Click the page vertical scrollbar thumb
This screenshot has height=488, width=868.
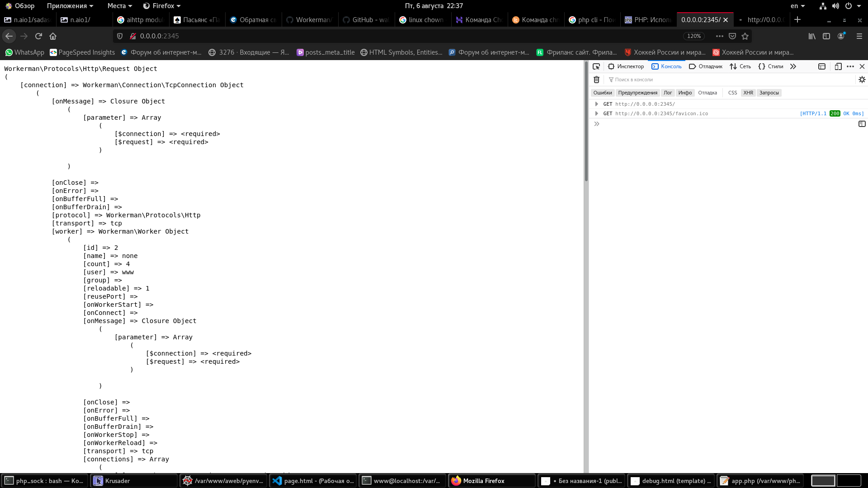pos(586,122)
